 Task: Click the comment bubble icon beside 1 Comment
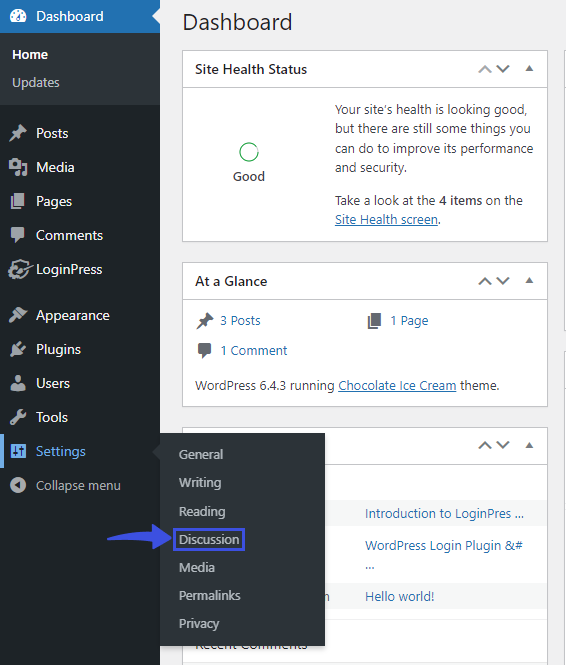point(204,351)
